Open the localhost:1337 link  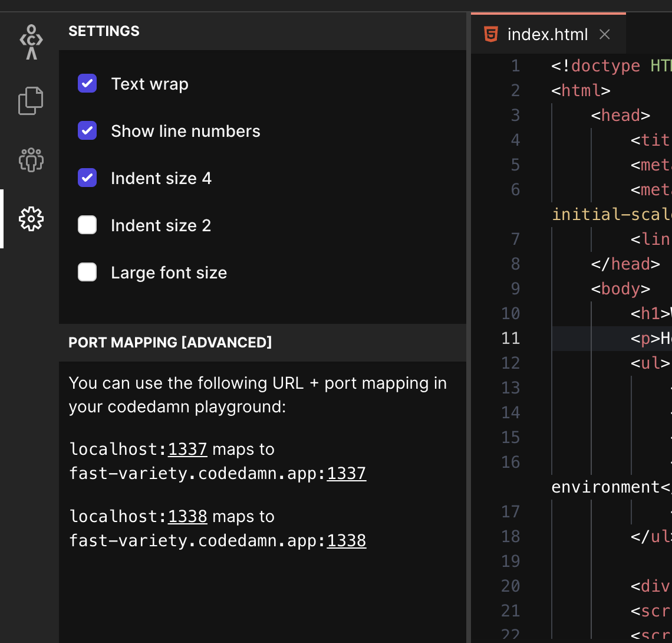tap(187, 449)
